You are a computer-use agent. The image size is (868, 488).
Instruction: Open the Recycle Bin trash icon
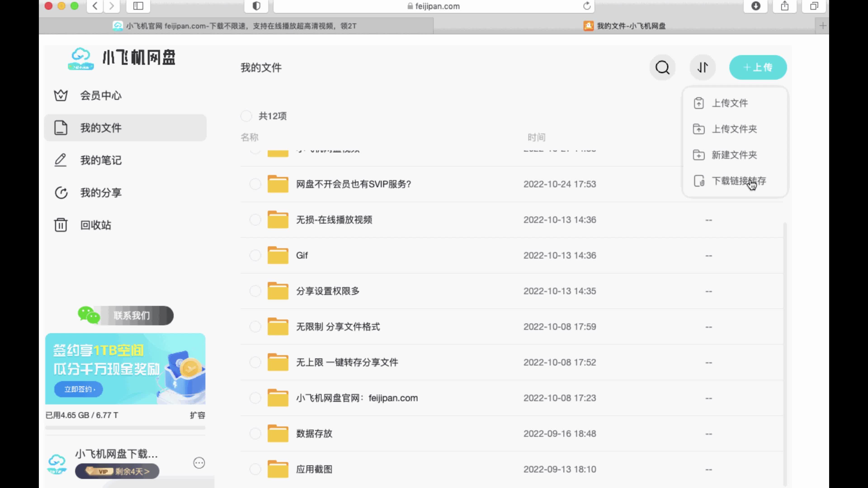coord(61,225)
